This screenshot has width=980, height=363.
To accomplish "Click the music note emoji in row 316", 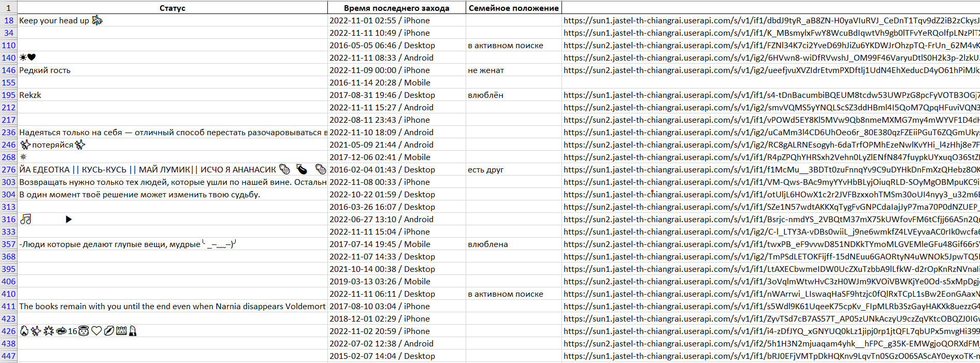I will [x=26, y=219].
